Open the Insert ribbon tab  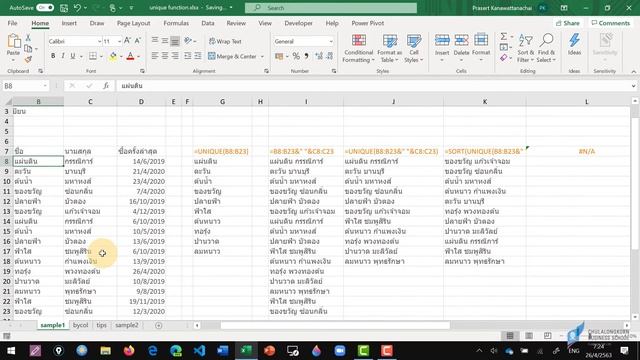pos(69,23)
